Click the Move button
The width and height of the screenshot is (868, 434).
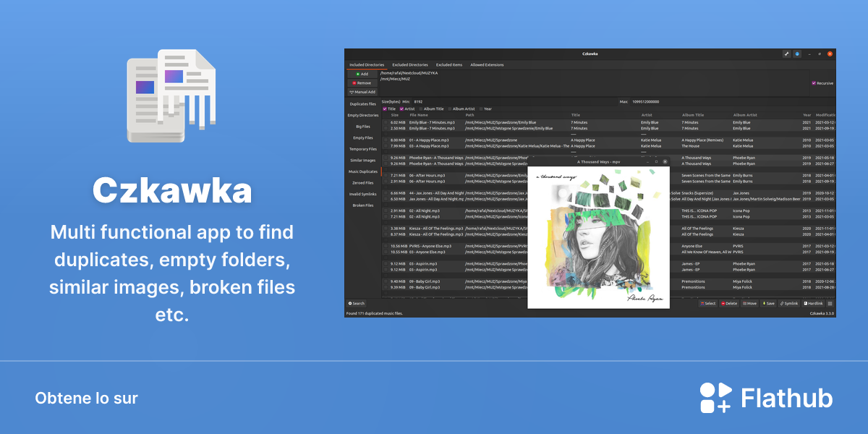(749, 304)
